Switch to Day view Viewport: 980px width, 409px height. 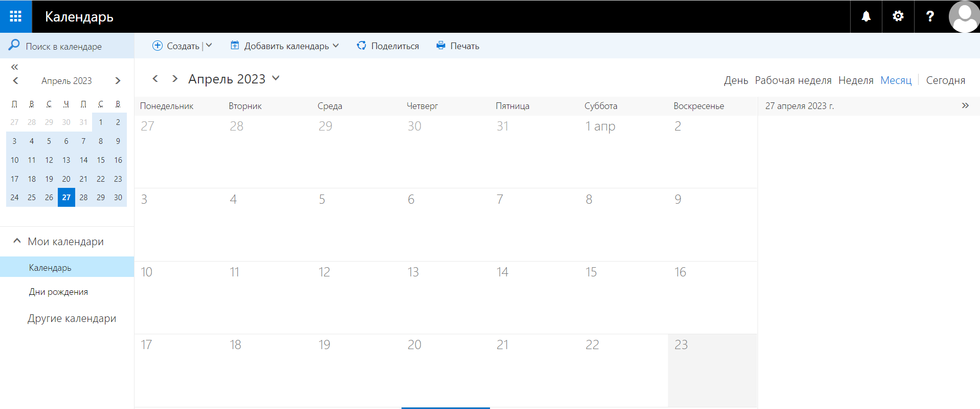tap(736, 80)
